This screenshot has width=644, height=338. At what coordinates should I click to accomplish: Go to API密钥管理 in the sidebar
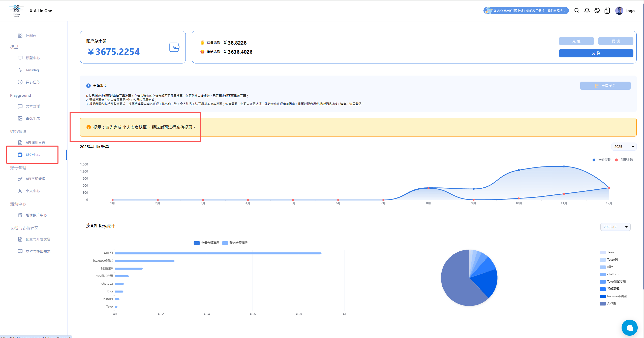[35, 179]
